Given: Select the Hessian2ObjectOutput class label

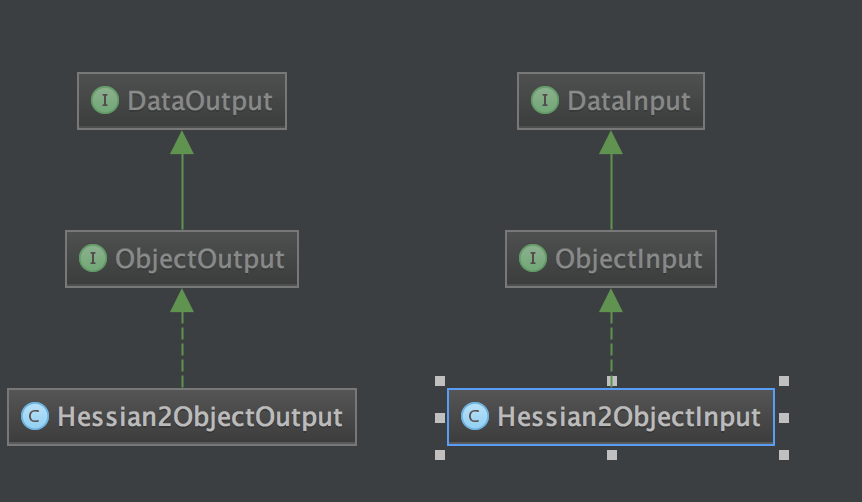Looking at the screenshot, I should [x=200, y=417].
